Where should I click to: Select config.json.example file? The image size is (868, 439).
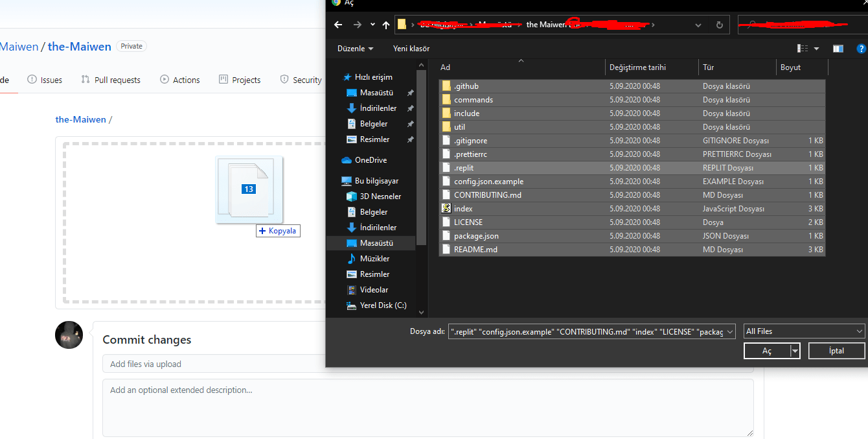click(x=632, y=182)
